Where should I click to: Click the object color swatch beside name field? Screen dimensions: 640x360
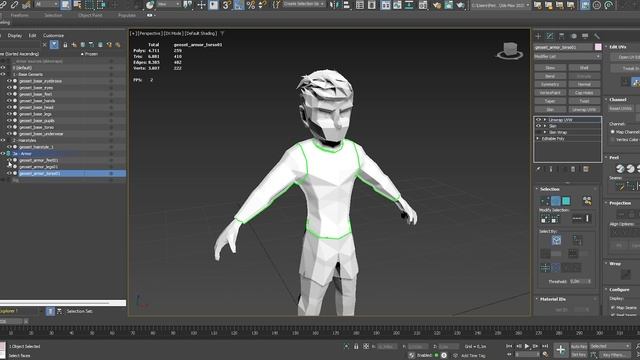point(598,47)
